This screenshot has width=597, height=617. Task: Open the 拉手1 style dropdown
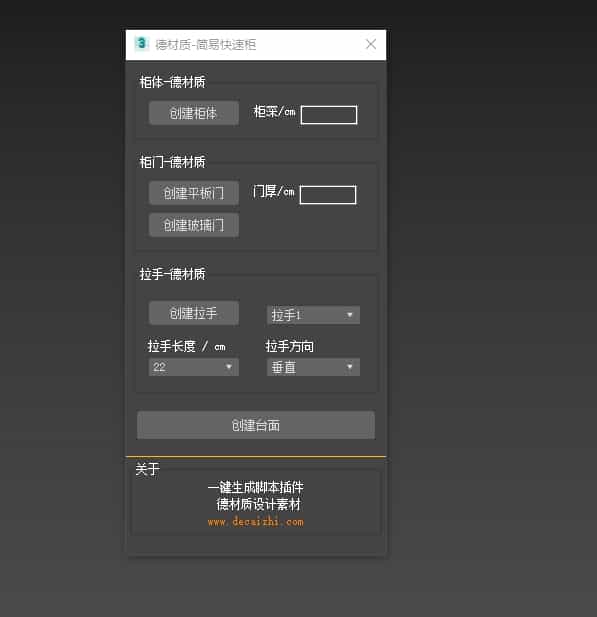(313, 315)
